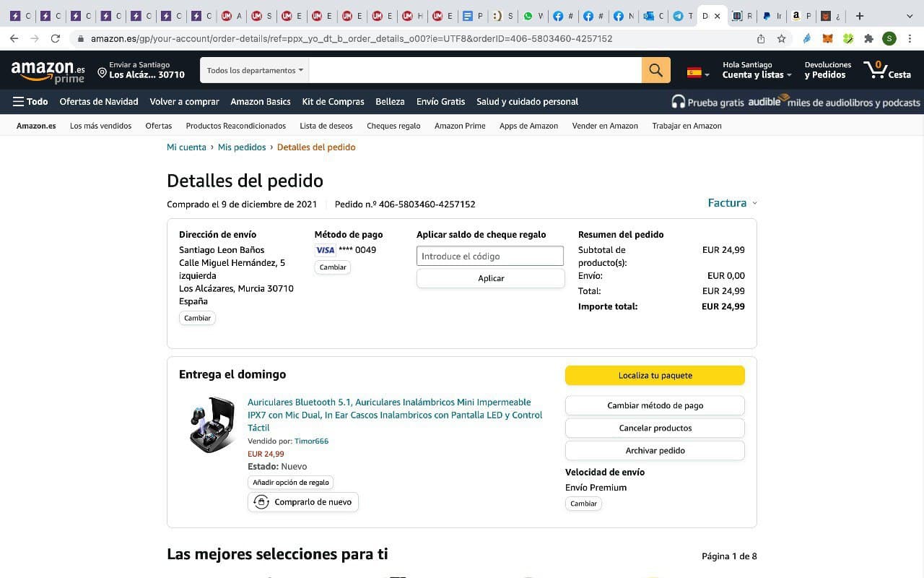Expand the Factura dropdown
This screenshot has height=578, width=924.
(732, 203)
